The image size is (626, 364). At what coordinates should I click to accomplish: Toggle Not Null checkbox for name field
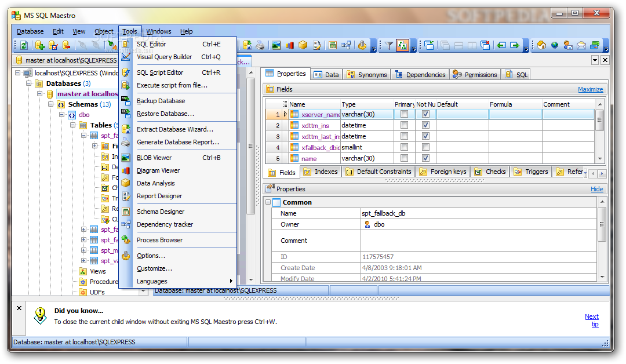[x=425, y=158]
